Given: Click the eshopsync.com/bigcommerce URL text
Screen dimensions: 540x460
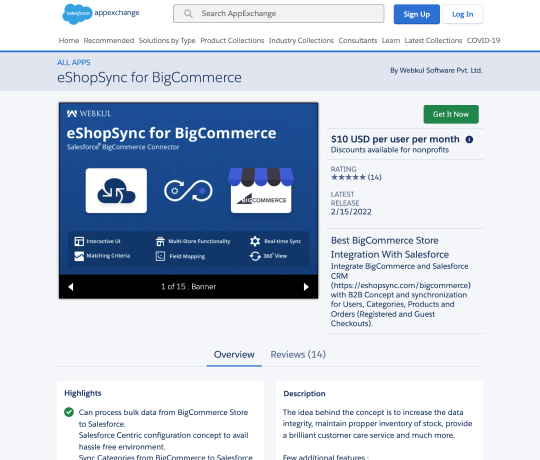Looking at the screenshot, I should 401,285.
